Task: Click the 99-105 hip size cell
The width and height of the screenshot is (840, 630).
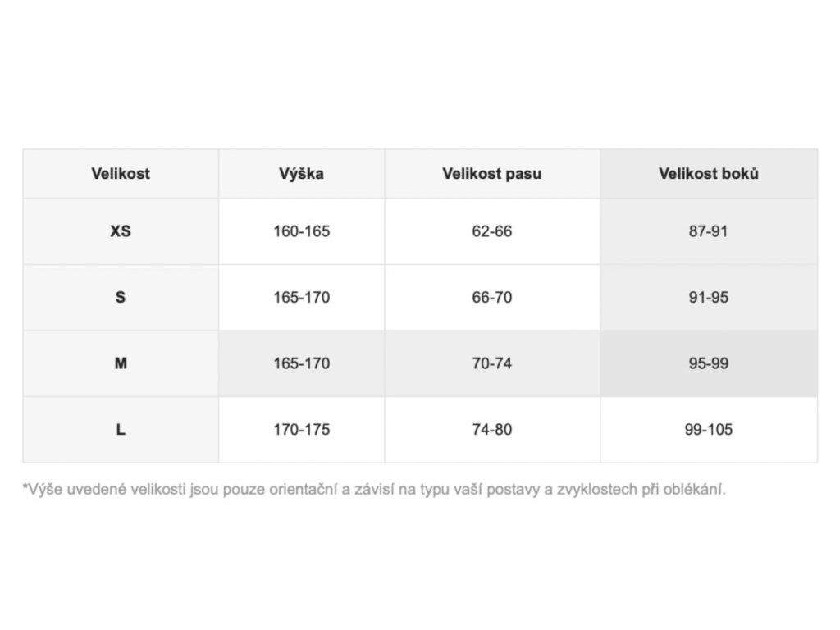Action: (x=708, y=429)
